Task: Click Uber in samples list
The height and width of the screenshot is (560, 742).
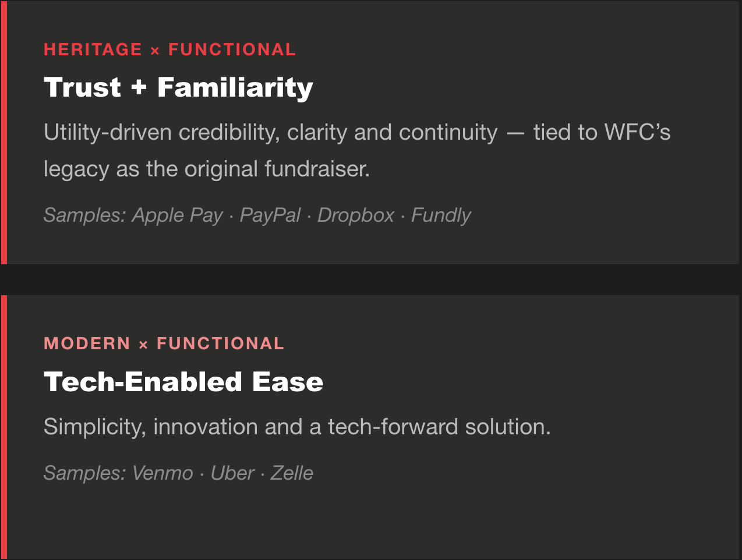Action: [232, 473]
